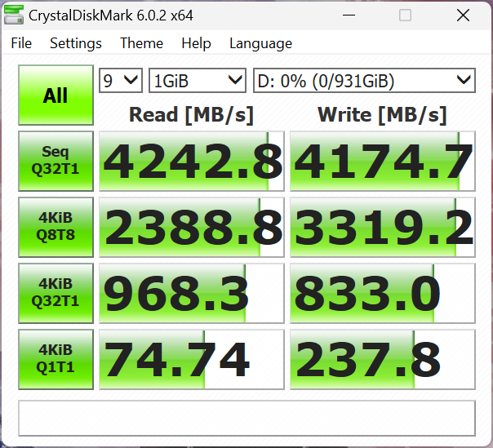Select the 74.74 Q1T1 read result
Image resolution: width=493 pixels, height=448 pixels.
pos(191,359)
